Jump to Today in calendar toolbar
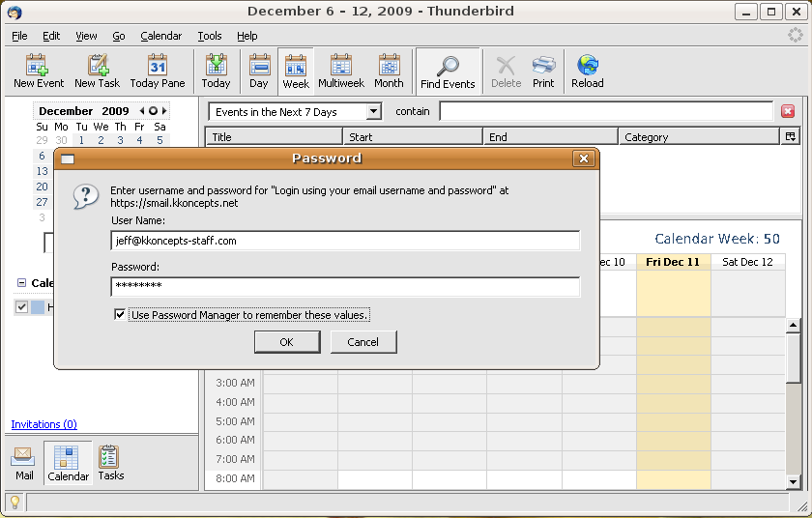This screenshot has width=812, height=518. pyautogui.click(x=216, y=72)
